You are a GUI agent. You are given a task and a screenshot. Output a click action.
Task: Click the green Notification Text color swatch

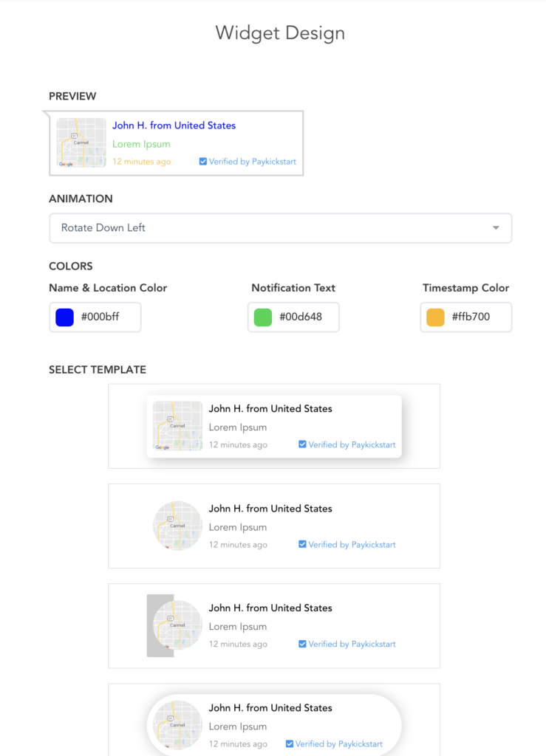click(x=263, y=317)
